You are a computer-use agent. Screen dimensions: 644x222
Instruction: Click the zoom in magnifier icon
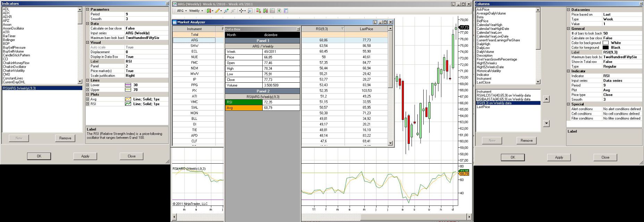pyautogui.click(x=226, y=11)
